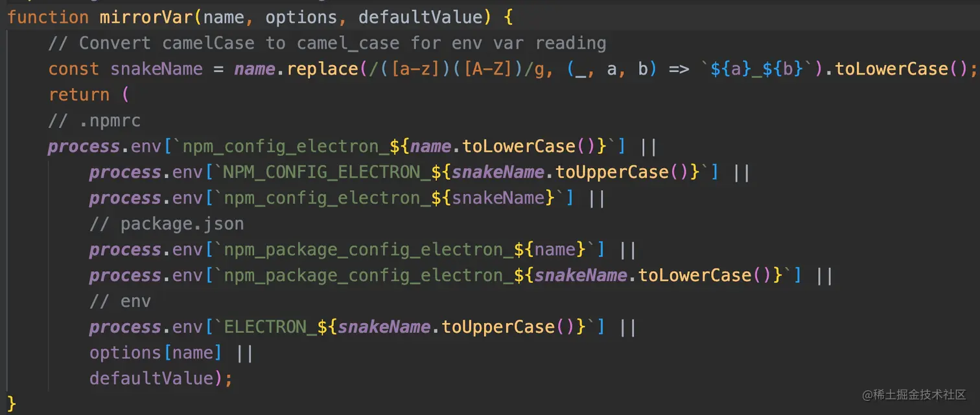Click the closing brace of mirrorVar
This screenshot has height=415, width=980.
tap(11, 403)
